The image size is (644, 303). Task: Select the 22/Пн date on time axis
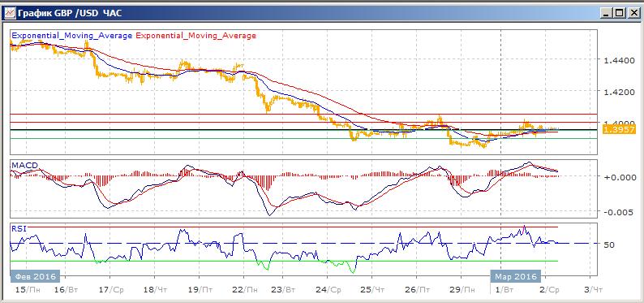point(244,289)
